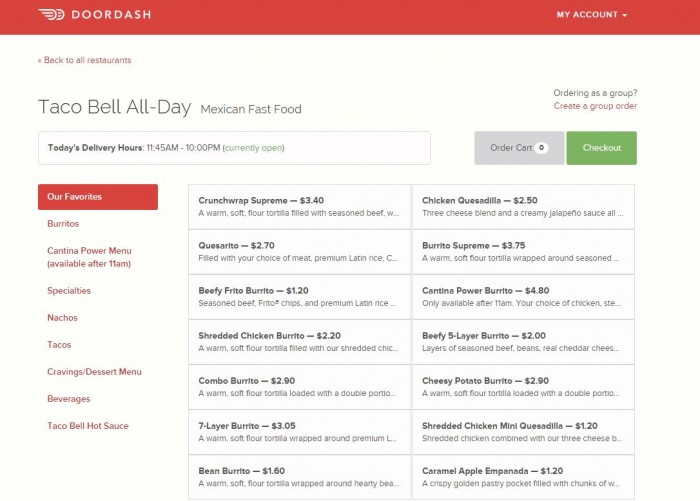Viewport: 700px width, 501px height.
Task: Open the Burritos category
Action: (x=63, y=224)
